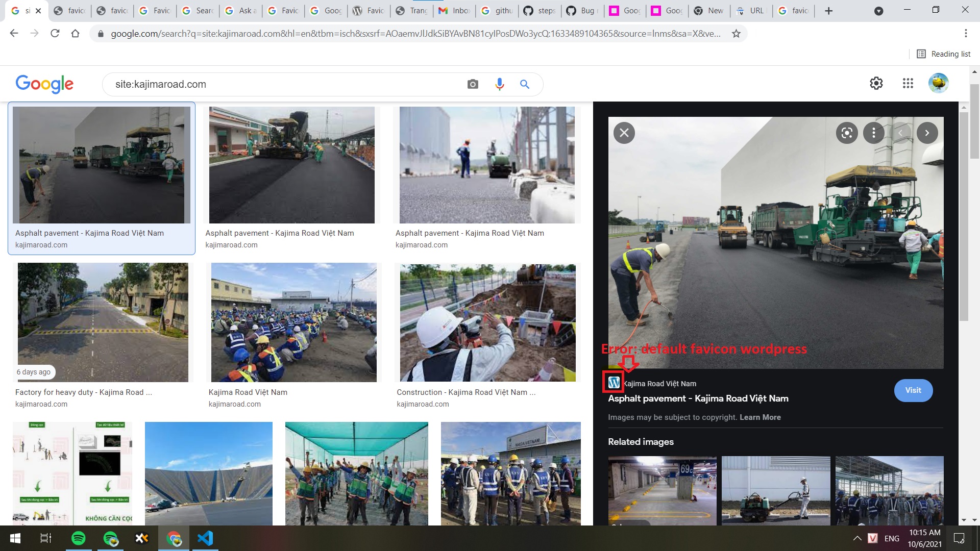Search by image camera icon

[x=473, y=84]
